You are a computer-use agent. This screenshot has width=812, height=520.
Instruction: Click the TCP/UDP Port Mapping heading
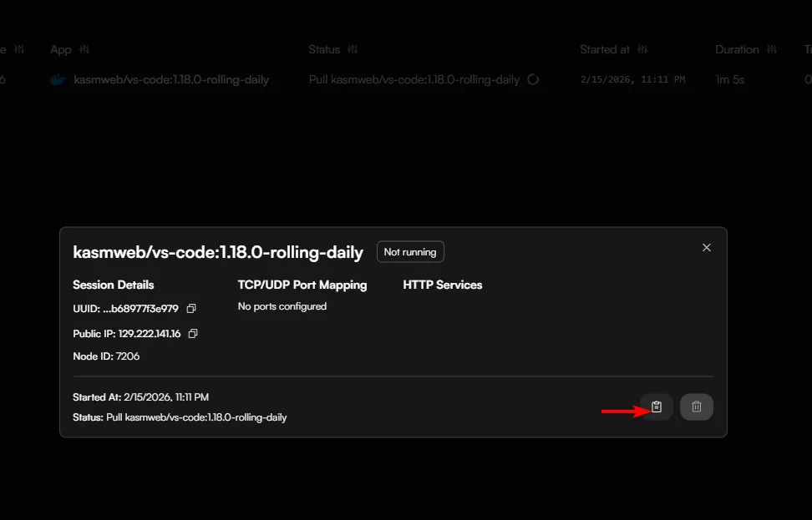302,285
